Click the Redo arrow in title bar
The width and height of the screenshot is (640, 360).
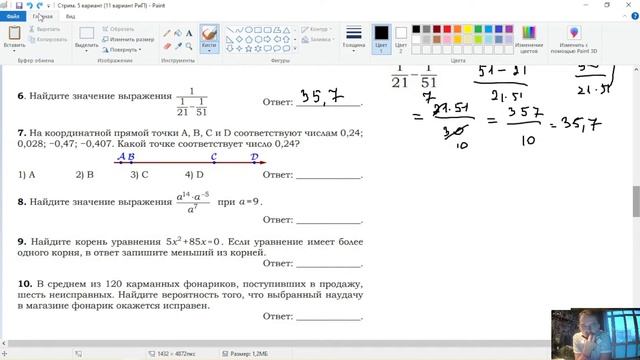pos(40,6)
